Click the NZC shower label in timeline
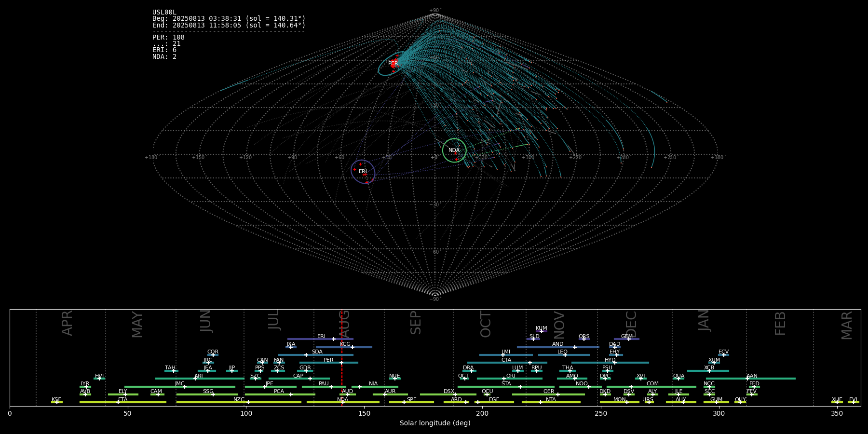 239,399
